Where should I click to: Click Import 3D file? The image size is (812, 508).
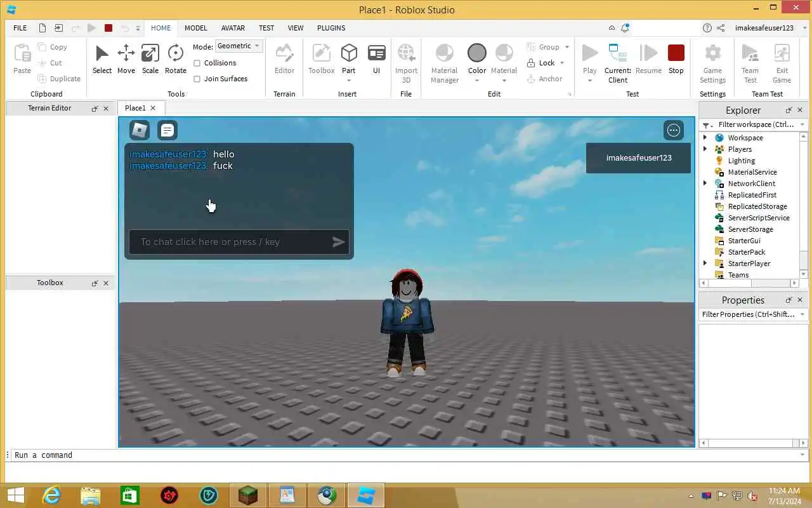(406, 63)
